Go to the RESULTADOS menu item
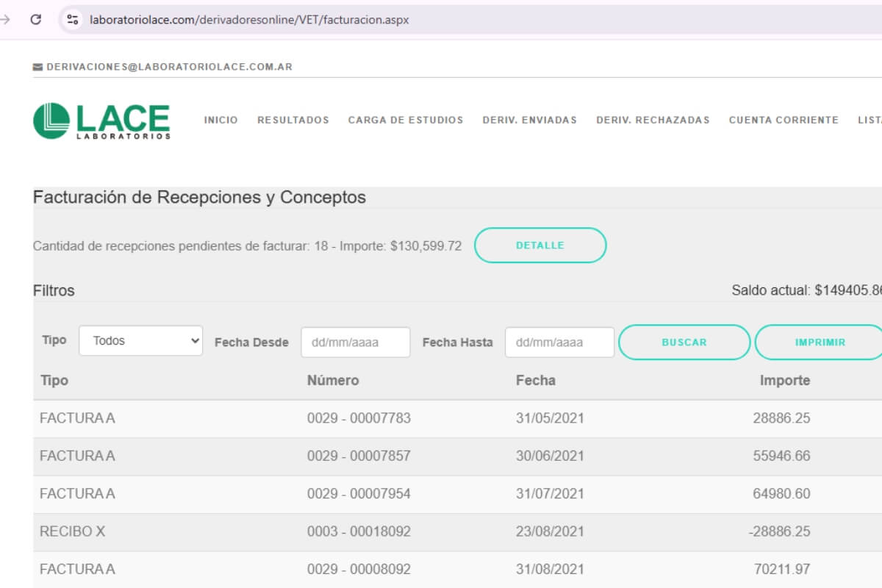882x588 pixels. coord(293,120)
